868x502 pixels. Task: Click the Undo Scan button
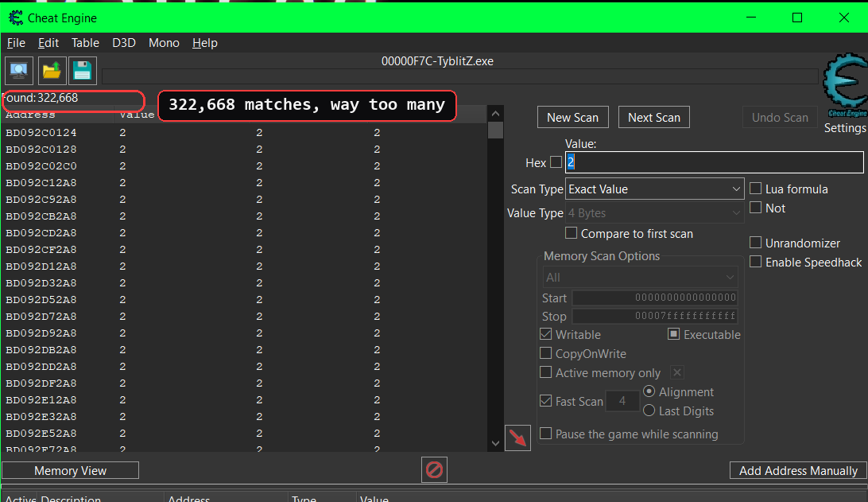click(780, 117)
